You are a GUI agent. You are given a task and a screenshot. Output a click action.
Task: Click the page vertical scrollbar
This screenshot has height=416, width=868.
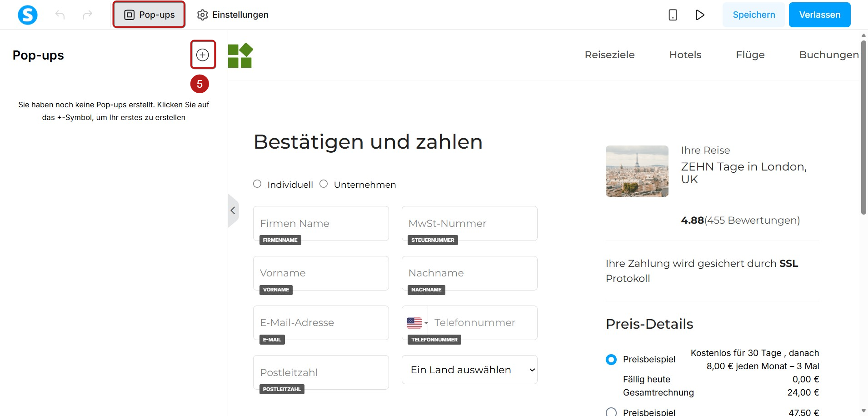pos(863,127)
